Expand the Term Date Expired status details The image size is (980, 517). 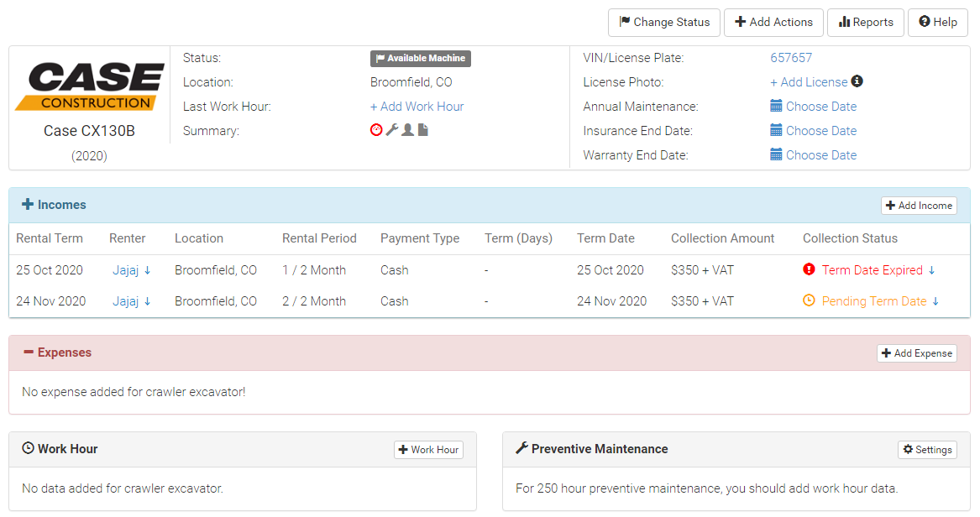pos(931,270)
